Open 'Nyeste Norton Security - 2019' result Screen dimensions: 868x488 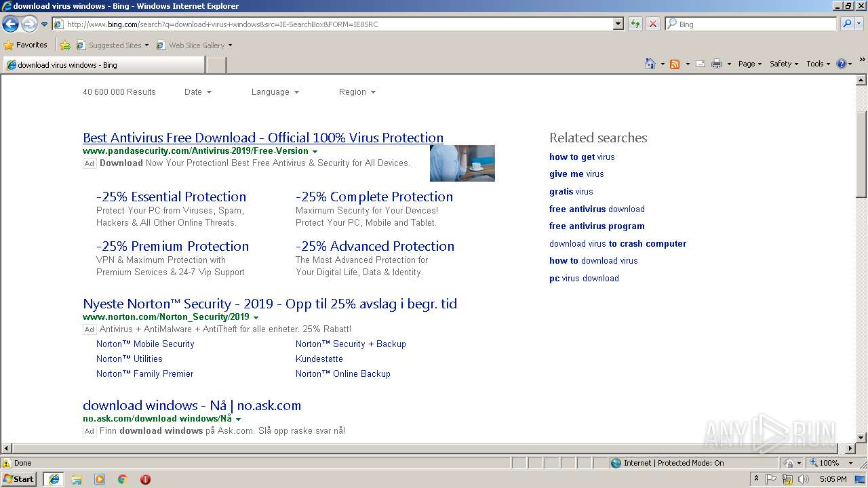point(270,304)
